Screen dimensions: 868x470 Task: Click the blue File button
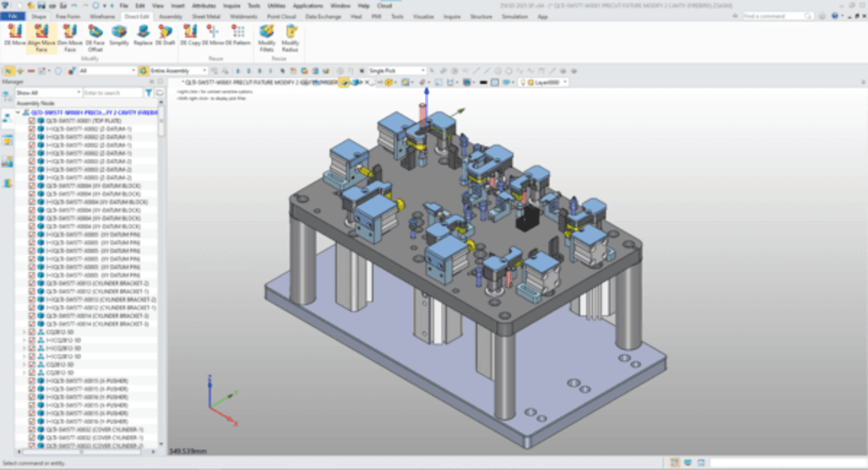point(12,16)
